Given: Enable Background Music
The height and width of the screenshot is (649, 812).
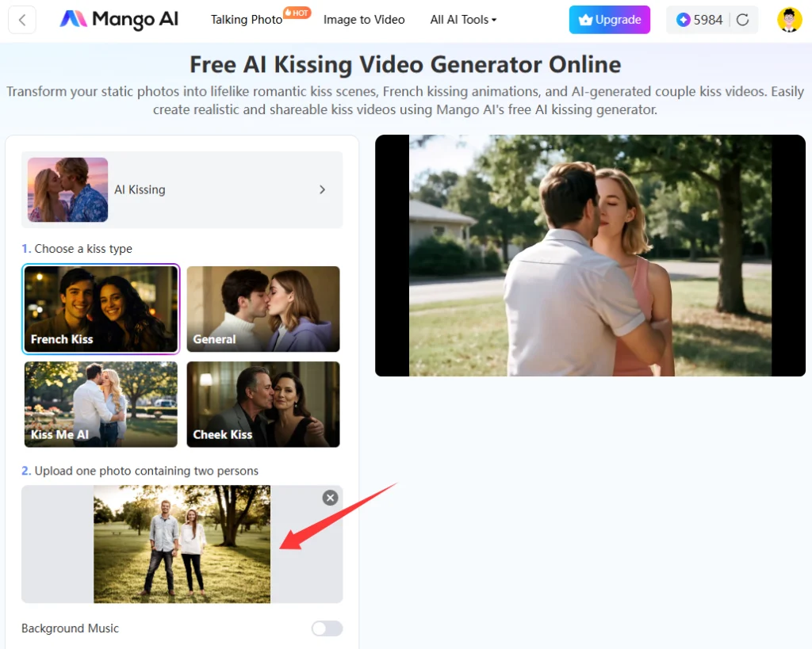Looking at the screenshot, I should pyautogui.click(x=327, y=628).
